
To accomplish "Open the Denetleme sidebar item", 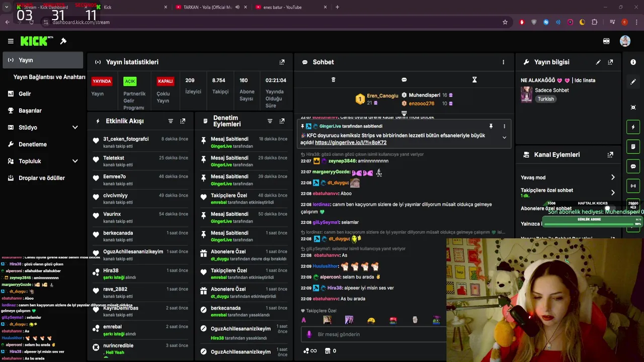I will (43, 144).
